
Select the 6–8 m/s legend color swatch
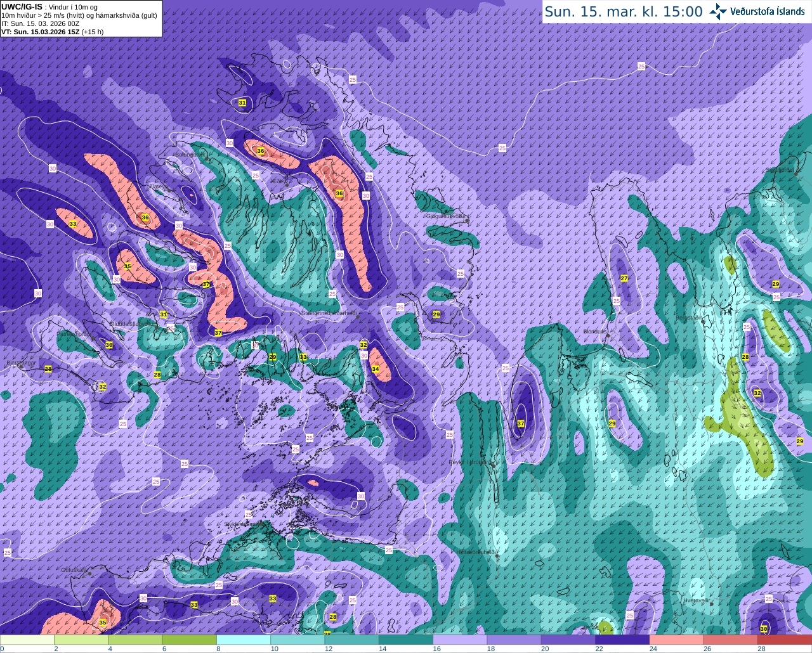click(x=189, y=640)
